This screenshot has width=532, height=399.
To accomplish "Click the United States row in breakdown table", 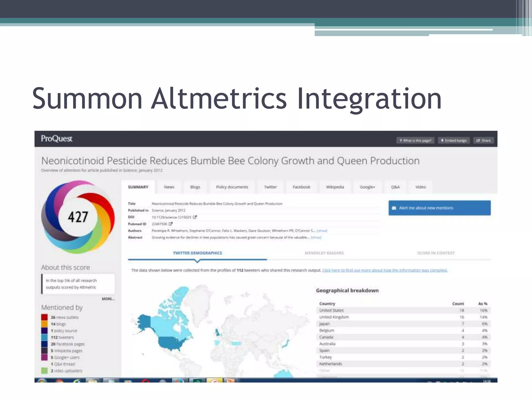I will [403, 310].
